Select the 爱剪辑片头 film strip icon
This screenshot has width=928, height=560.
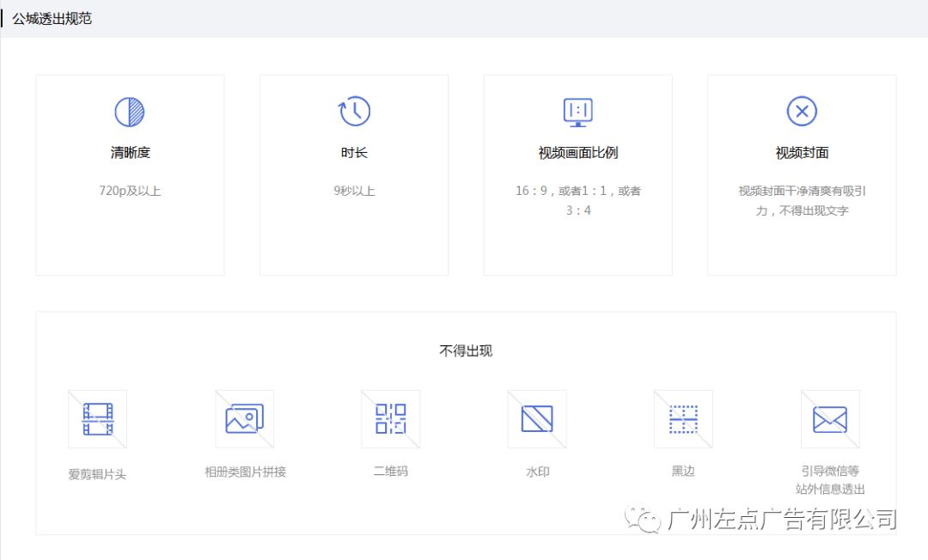coord(98,418)
